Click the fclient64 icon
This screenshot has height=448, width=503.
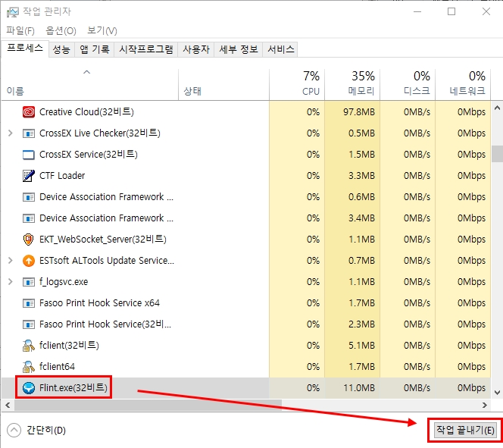[29, 367]
